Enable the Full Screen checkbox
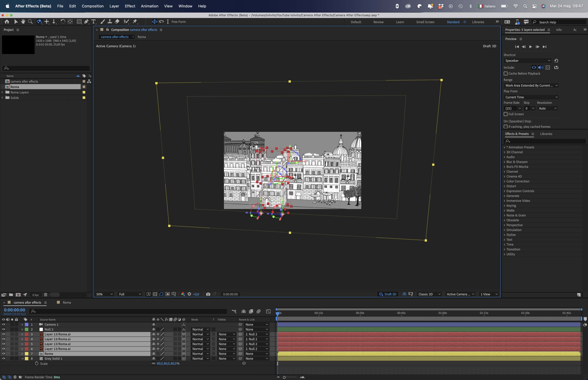Image resolution: width=588 pixels, height=380 pixels. click(x=506, y=114)
